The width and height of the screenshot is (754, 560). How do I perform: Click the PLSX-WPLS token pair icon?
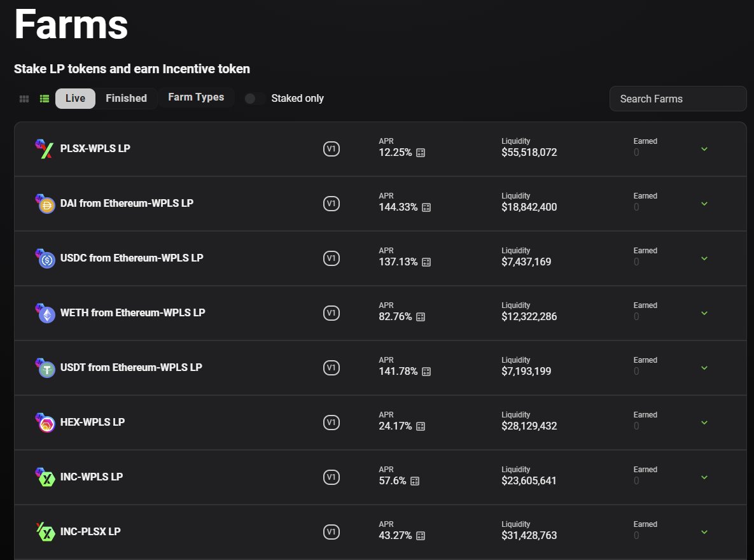tap(45, 149)
